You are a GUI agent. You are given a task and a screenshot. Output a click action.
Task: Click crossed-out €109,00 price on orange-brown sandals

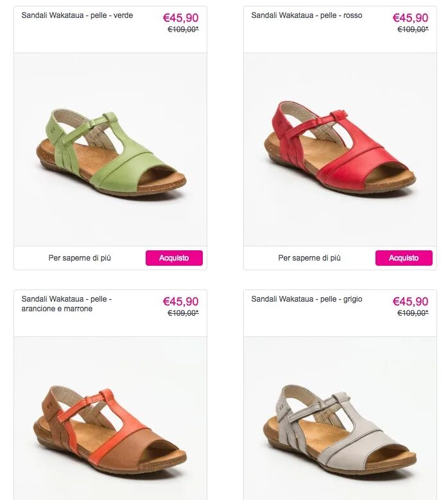(x=184, y=313)
